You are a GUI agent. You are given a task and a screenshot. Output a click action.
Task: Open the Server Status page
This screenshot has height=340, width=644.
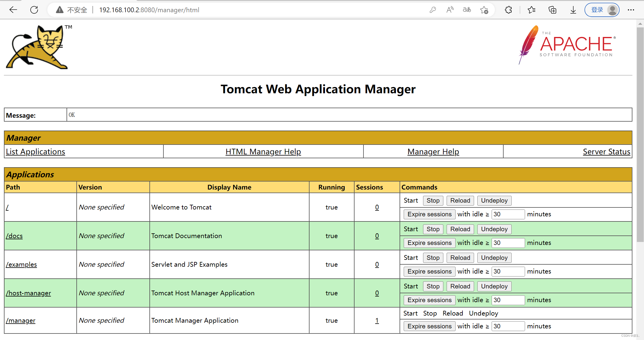(606, 151)
